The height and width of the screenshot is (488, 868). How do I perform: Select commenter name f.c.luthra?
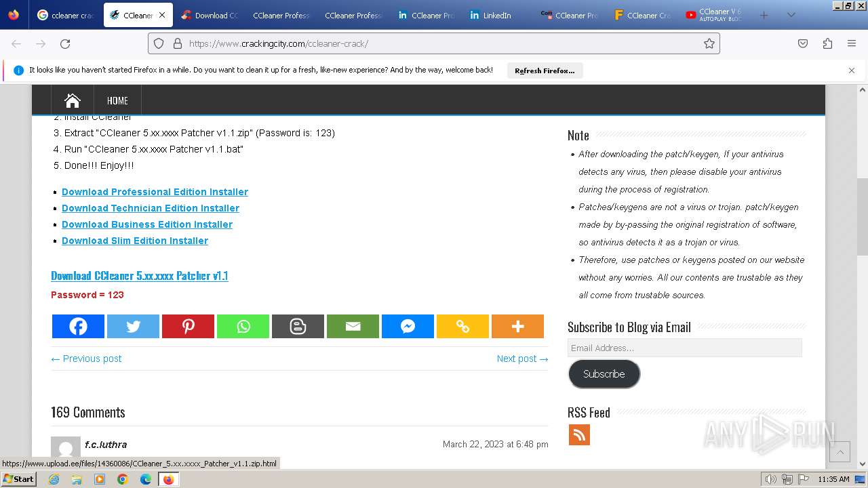point(106,445)
